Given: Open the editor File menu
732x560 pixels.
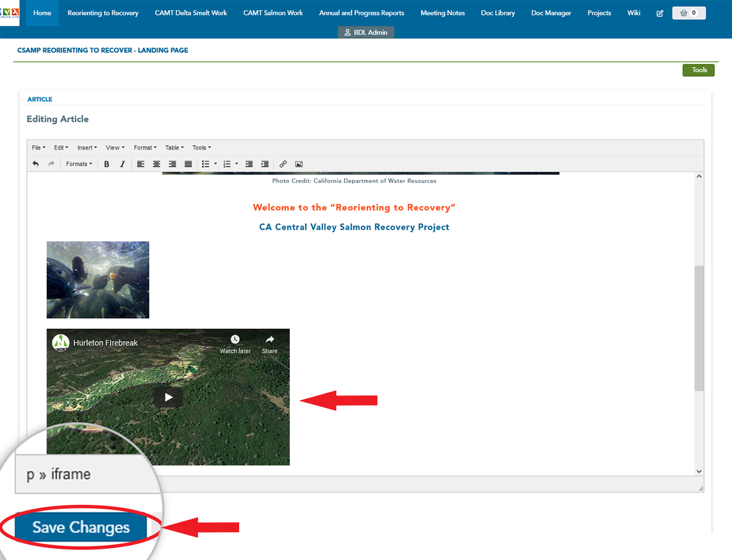Looking at the screenshot, I should point(39,147).
